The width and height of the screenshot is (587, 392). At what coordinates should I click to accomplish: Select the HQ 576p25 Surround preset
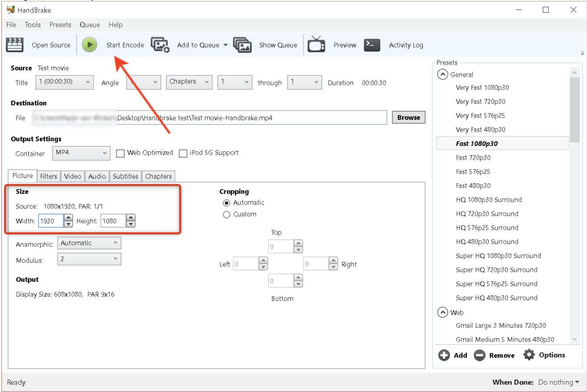point(487,228)
